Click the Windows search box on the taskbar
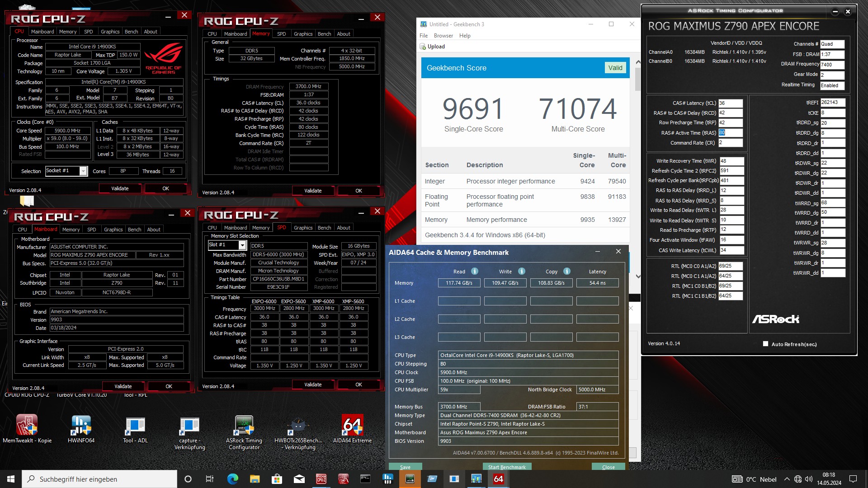Viewport: 868px width, 488px height. click(99, 479)
